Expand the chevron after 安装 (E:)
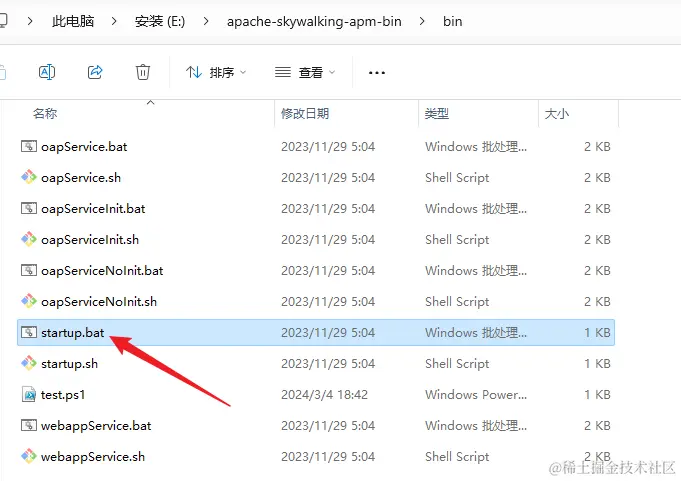681x481 pixels. pyautogui.click(x=206, y=21)
